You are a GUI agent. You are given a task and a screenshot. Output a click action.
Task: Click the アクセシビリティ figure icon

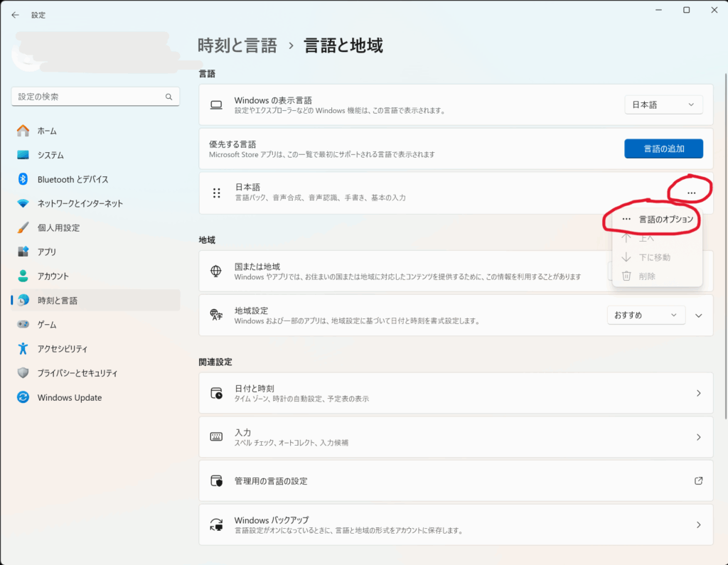(x=23, y=349)
